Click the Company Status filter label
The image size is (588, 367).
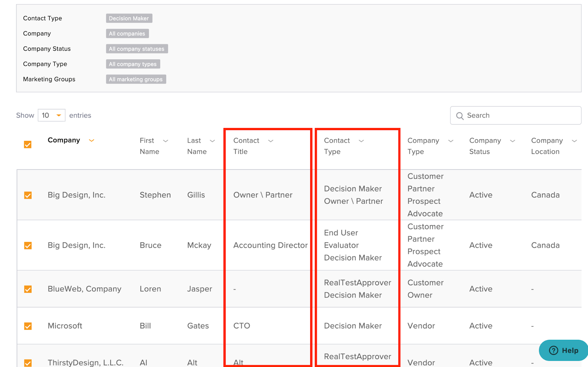(47, 49)
